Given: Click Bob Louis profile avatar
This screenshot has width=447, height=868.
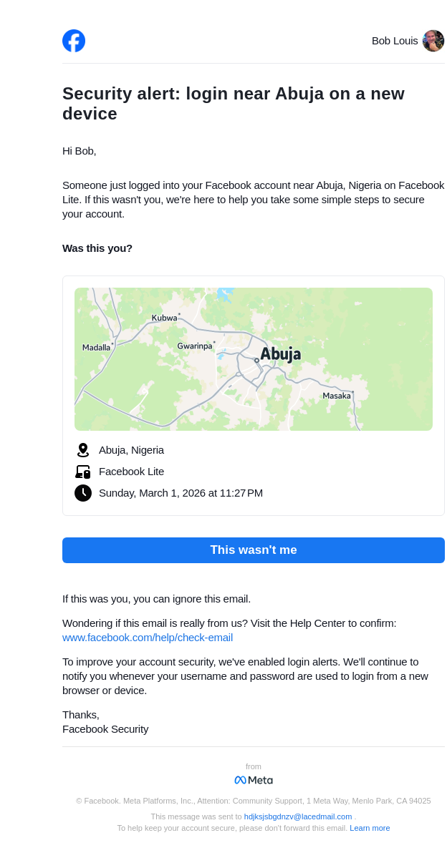Looking at the screenshot, I should click(x=433, y=41).
